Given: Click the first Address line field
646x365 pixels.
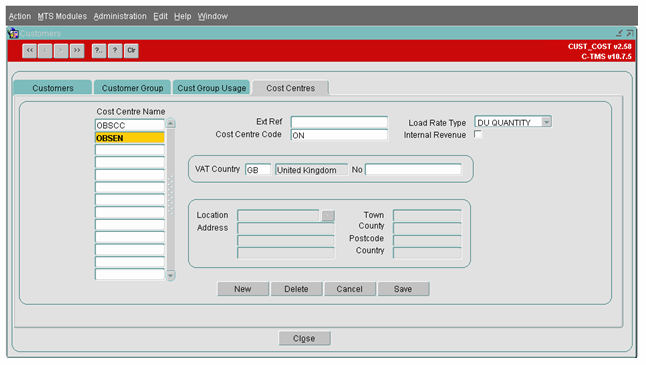Looking at the screenshot, I should (286, 228).
